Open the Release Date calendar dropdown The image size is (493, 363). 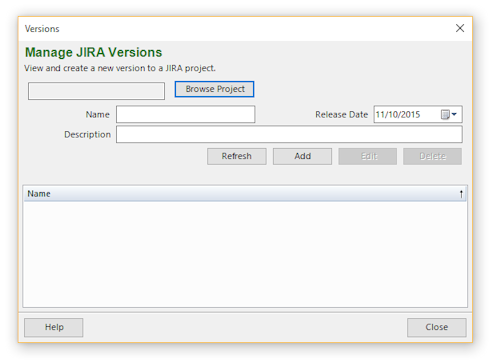tap(449, 114)
